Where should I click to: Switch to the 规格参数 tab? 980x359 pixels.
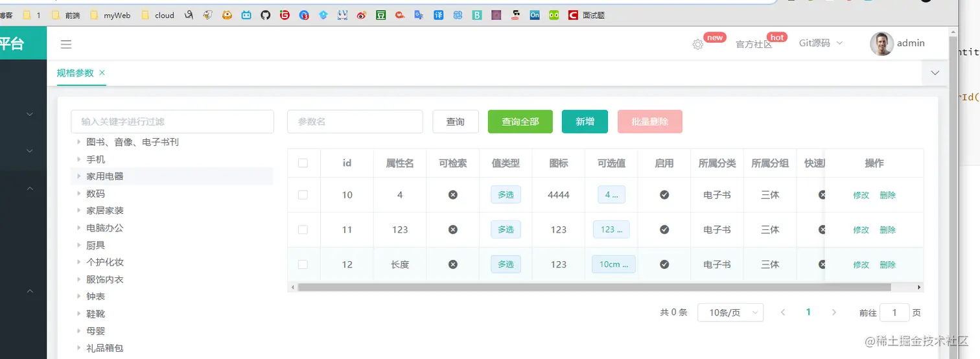click(x=75, y=73)
